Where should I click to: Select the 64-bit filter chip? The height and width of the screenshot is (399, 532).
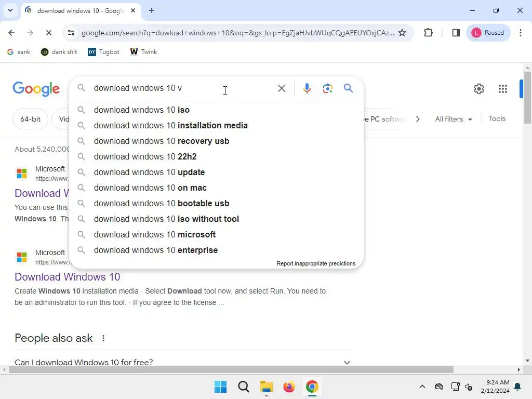click(30, 119)
